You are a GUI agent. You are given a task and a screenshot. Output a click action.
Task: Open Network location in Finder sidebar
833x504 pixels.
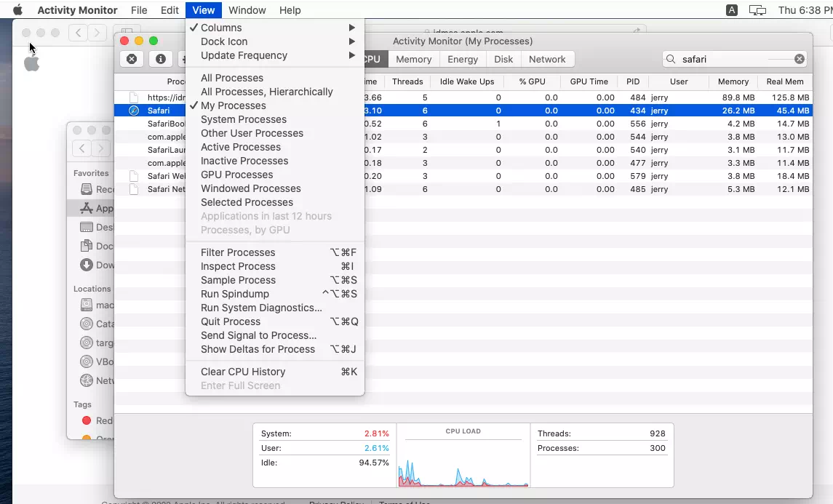point(96,380)
